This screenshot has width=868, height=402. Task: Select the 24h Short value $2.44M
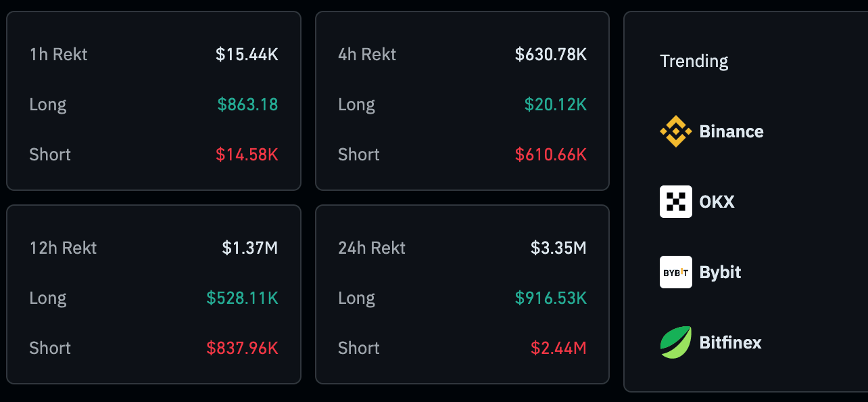click(x=558, y=348)
